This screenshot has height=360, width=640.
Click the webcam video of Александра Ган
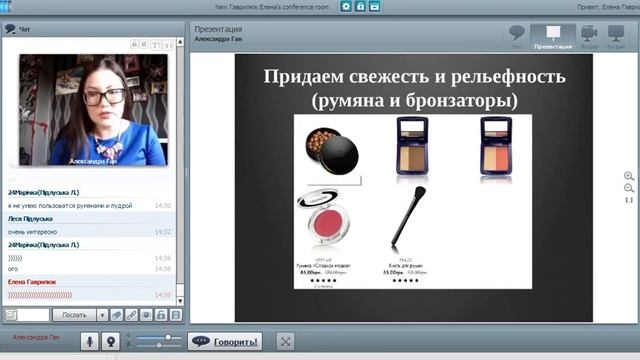click(x=93, y=110)
